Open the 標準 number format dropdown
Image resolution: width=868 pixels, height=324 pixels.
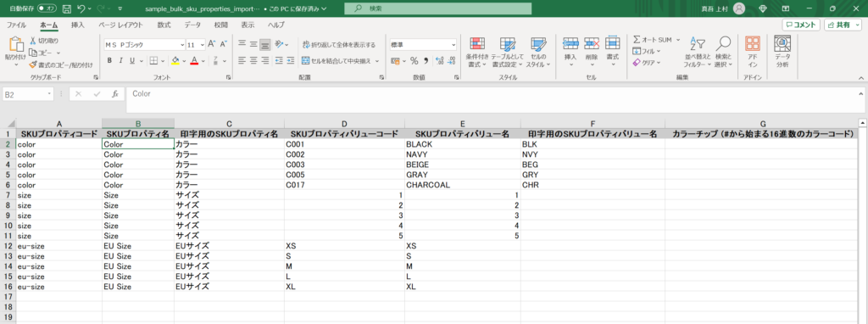453,44
